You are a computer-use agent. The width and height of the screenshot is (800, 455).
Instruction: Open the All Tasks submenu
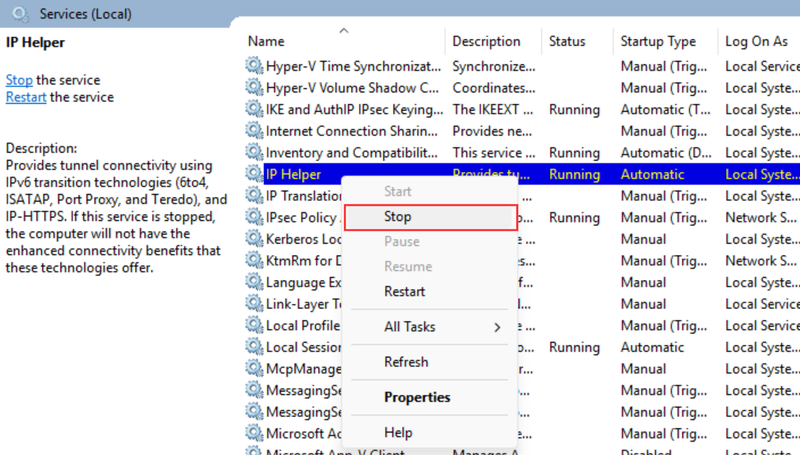pyautogui.click(x=430, y=326)
